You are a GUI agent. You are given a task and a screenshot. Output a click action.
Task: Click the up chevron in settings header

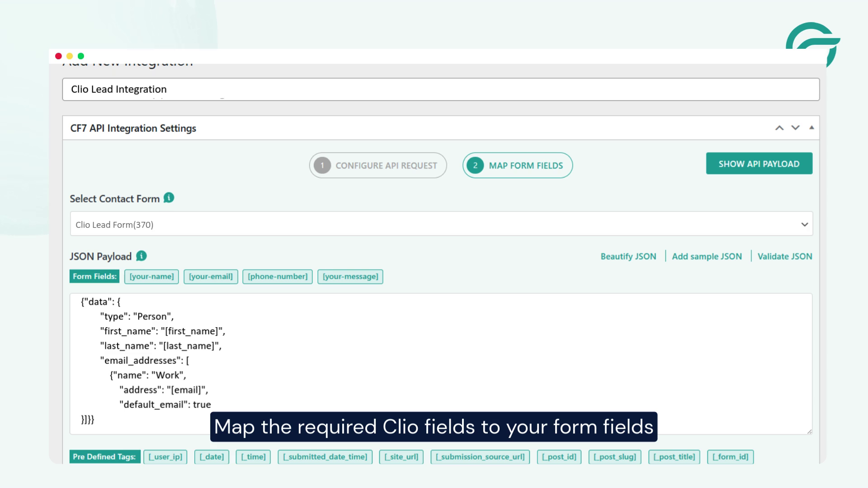coord(779,128)
